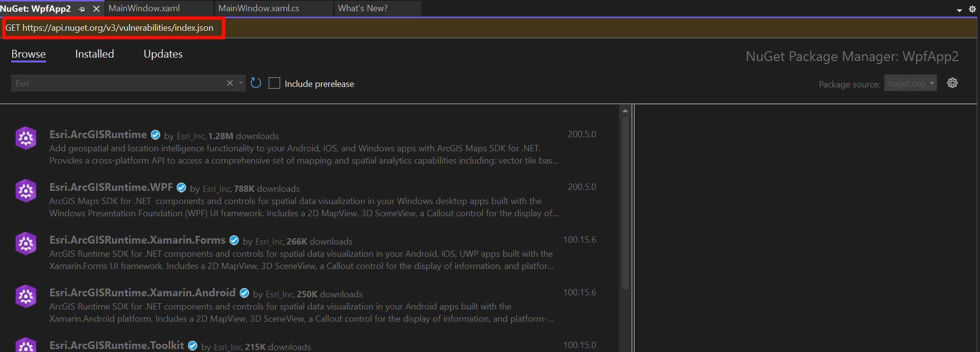Open Esri.ArcGISRuntime.Toolkit package title
The image size is (980, 352).
[117, 345]
